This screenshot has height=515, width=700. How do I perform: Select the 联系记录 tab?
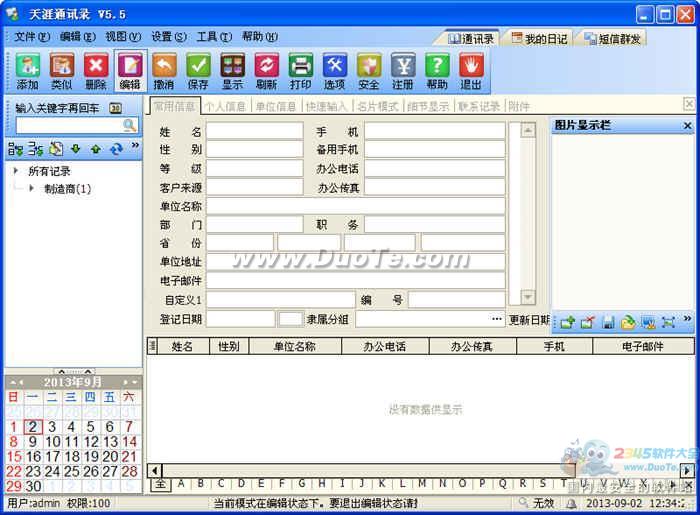pos(479,106)
